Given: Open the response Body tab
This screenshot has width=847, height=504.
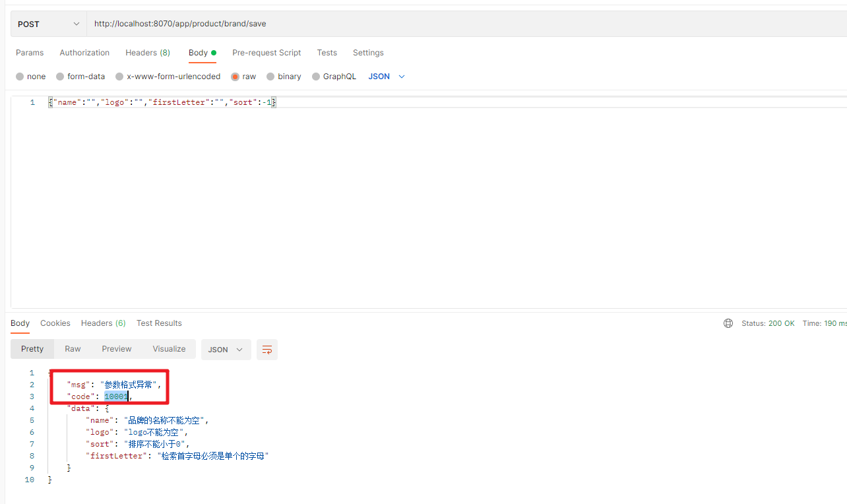Looking at the screenshot, I should pos(20,323).
